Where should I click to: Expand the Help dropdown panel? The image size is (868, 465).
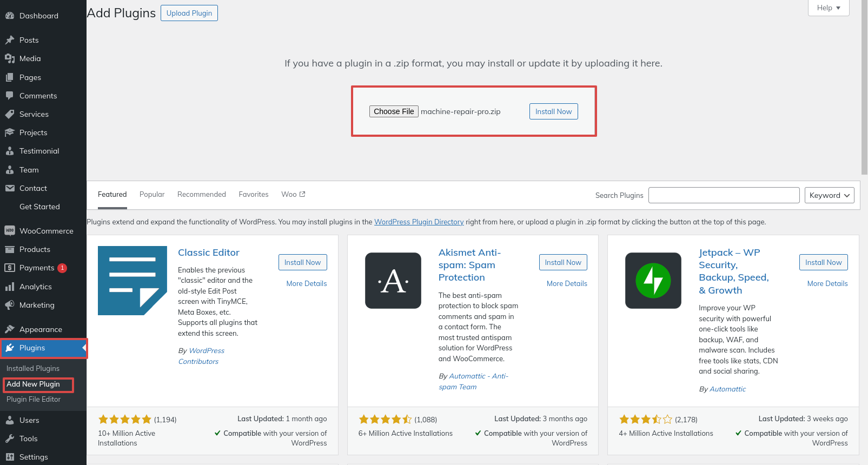tap(829, 8)
